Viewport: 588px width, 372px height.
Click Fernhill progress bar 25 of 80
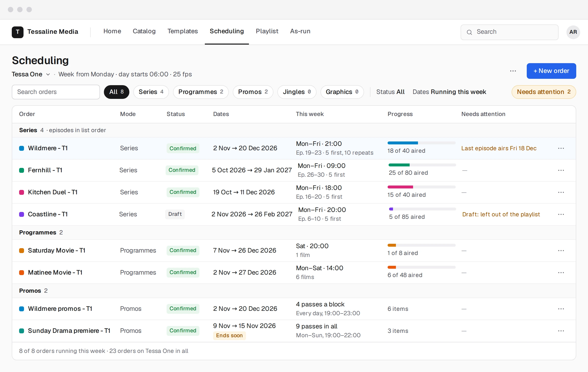[x=422, y=165]
